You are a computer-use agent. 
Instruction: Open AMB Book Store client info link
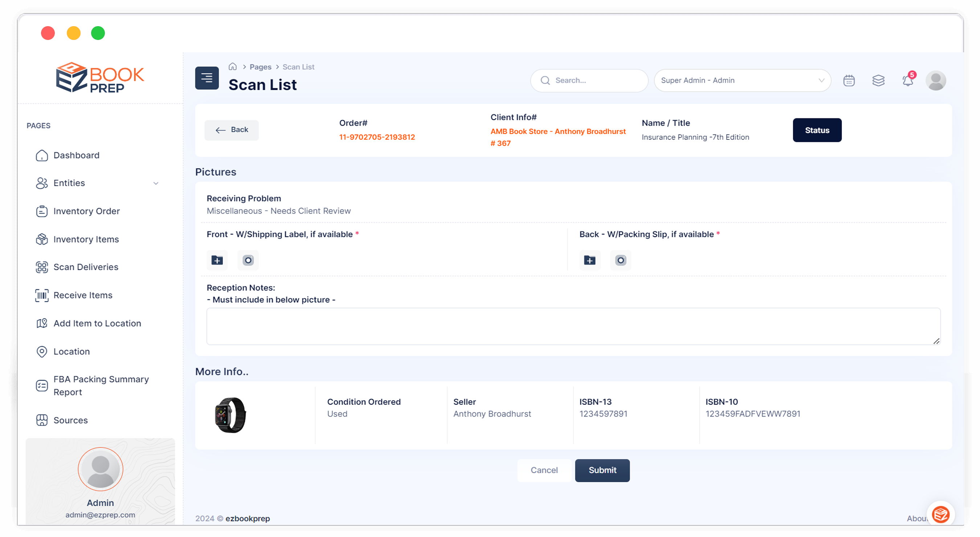tap(558, 137)
